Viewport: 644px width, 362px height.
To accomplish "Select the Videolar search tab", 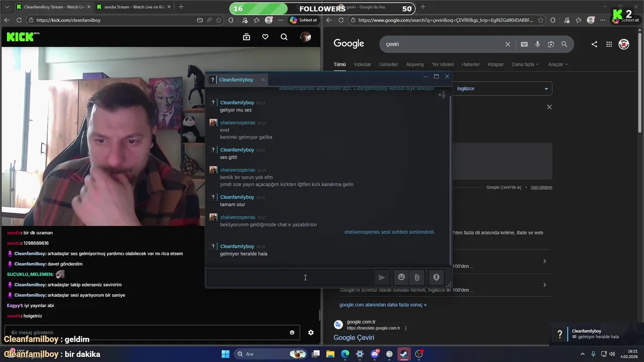I will point(362,64).
